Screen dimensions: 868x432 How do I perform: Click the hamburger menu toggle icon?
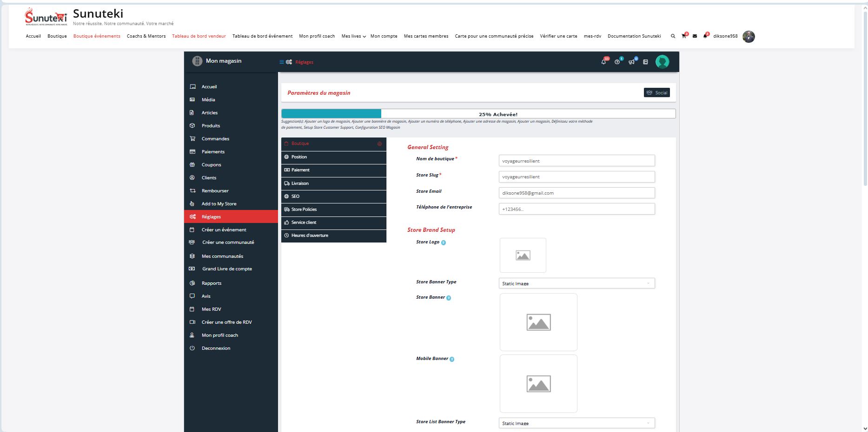coord(281,62)
